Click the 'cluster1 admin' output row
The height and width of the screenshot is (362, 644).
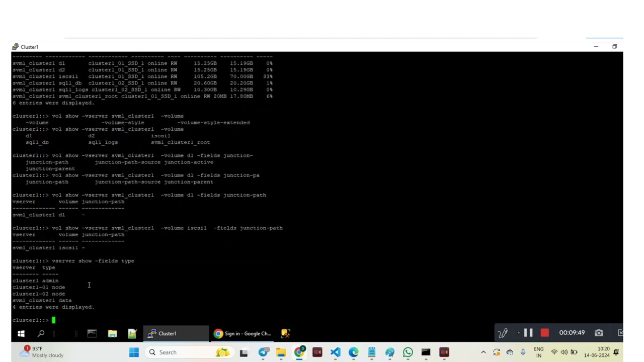(x=36, y=281)
